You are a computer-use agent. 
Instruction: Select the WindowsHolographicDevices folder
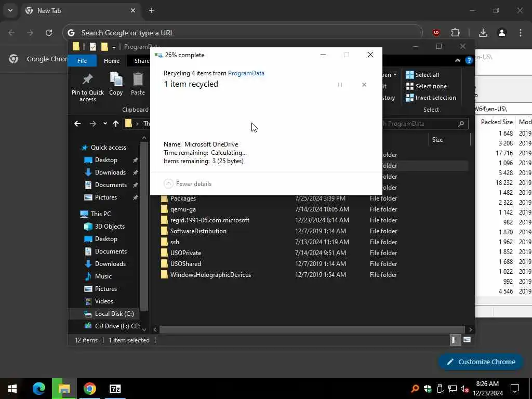(210, 275)
